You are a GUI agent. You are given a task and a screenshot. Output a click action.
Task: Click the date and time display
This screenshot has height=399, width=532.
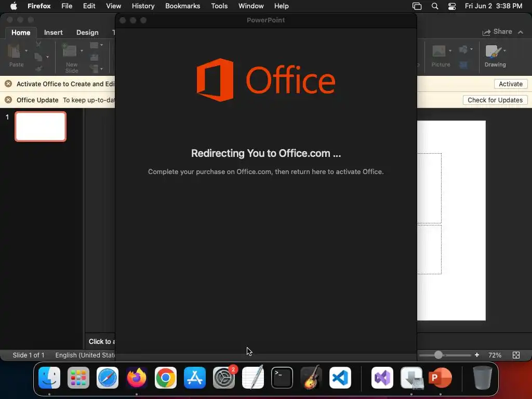[x=494, y=6]
